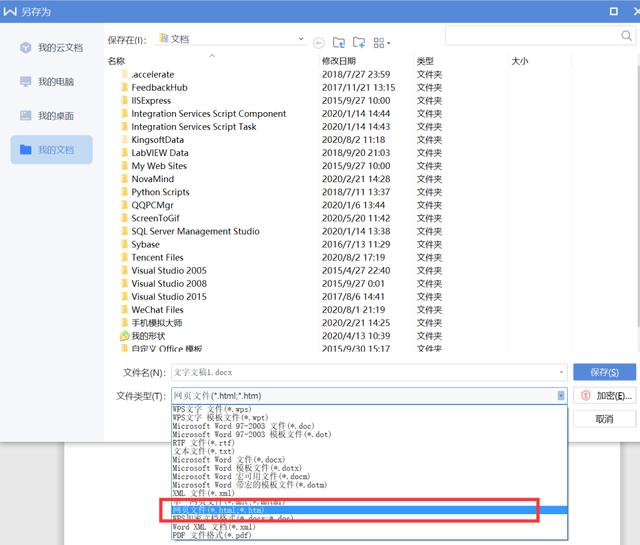The height and width of the screenshot is (545, 640).
Task: Choose WPS文字 文件(*.wps) format
Action: coord(369,409)
